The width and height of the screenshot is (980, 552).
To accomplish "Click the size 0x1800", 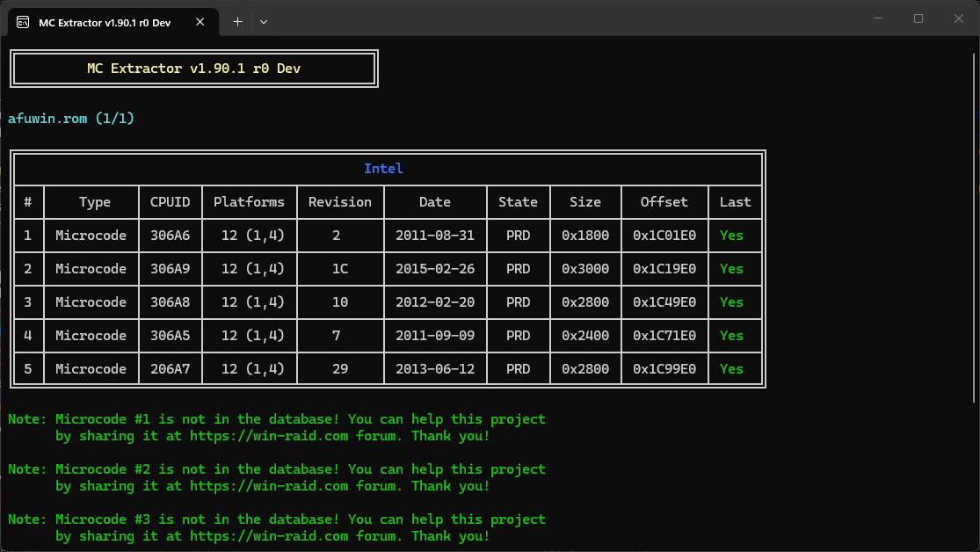I will click(x=585, y=235).
